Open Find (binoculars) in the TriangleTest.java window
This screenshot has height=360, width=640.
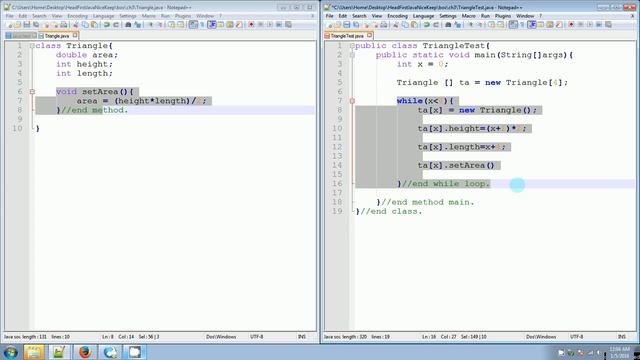448,25
